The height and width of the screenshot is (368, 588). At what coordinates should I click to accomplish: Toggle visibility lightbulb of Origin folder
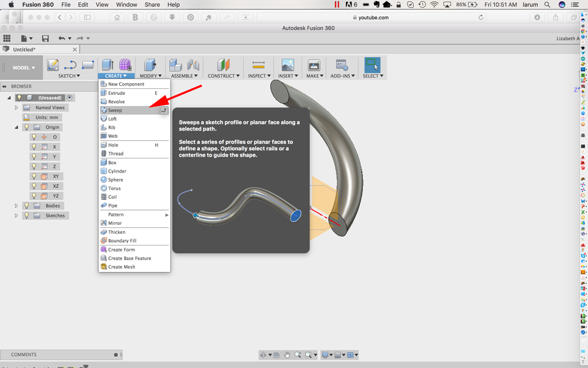click(26, 127)
